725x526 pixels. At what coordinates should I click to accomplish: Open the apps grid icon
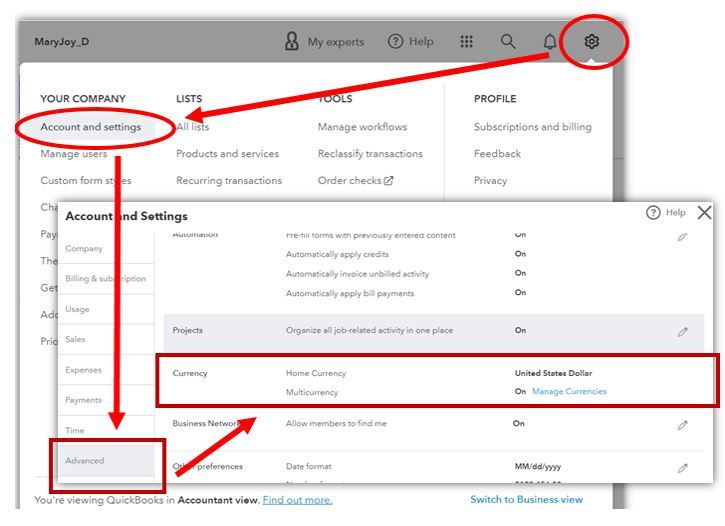click(x=467, y=41)
